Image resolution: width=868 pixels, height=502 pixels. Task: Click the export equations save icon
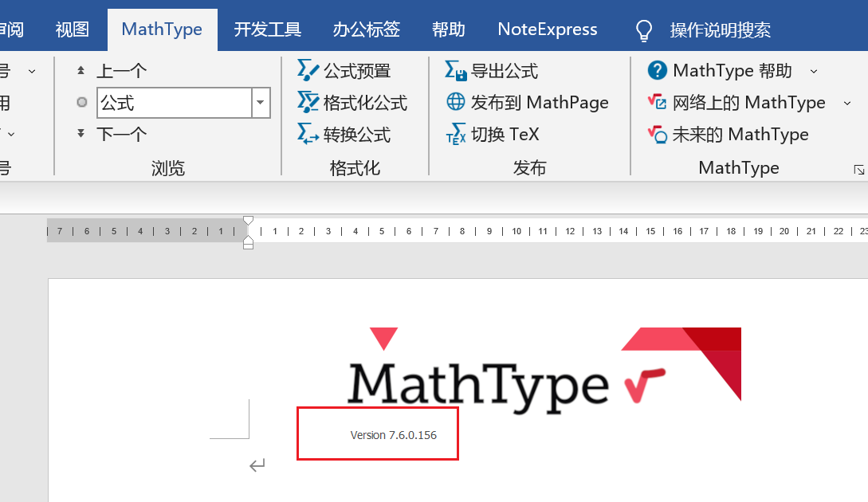(x=456, y=70)
